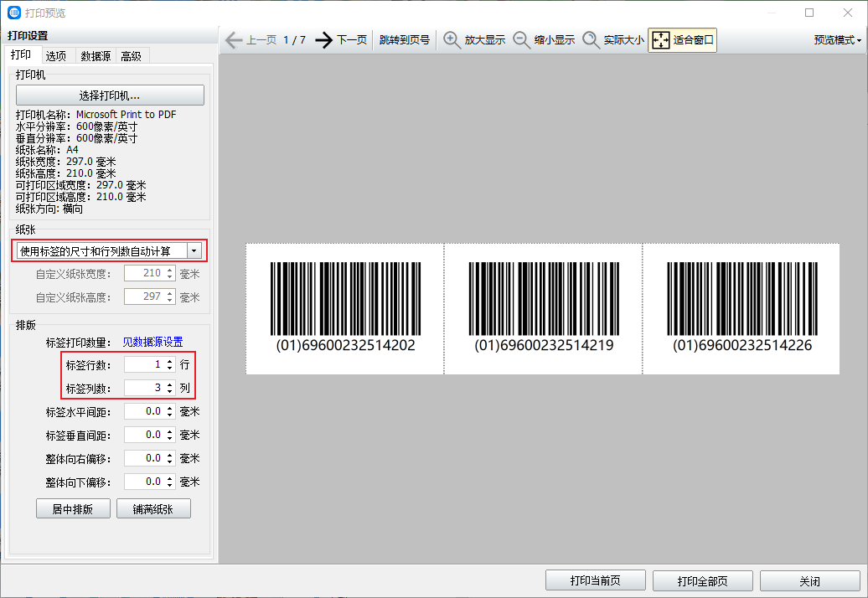The height and width of the screenshot is (598, 868).
Task: Close the 打印预览 window
Action: coord(848,13)
